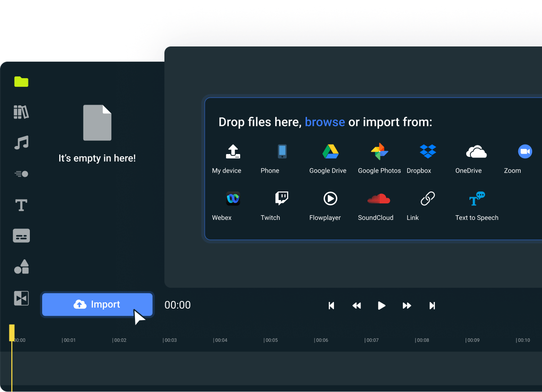Open the music and audio panel
The width and height of the screenshot is (542, 392).
click(21, 143)
